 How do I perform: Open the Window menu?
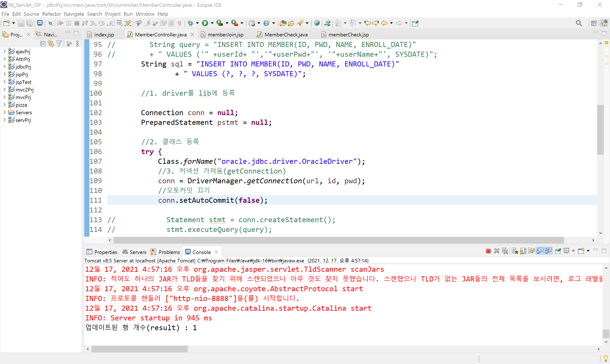[145, 14]
